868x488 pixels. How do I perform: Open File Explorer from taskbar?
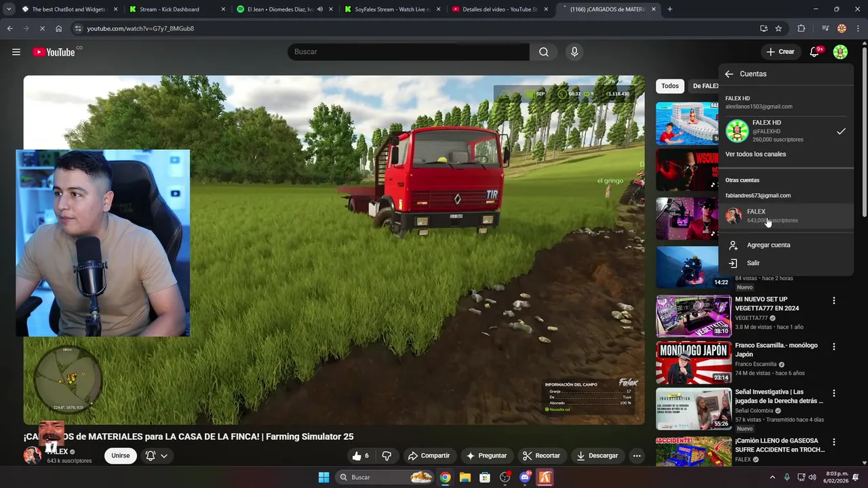[x=465, y=477]
